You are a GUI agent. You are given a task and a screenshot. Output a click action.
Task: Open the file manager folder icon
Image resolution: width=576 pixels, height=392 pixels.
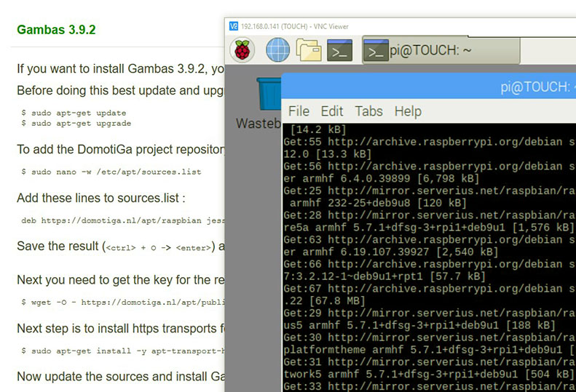(309, 50)
